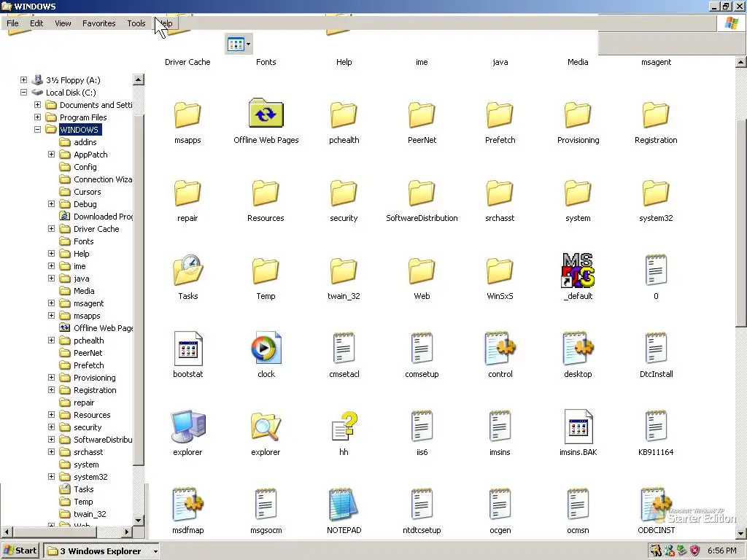Open the 3 Windows Explorer taskbar group
This screenshot has height=560, width=747.
click(101, 551)
